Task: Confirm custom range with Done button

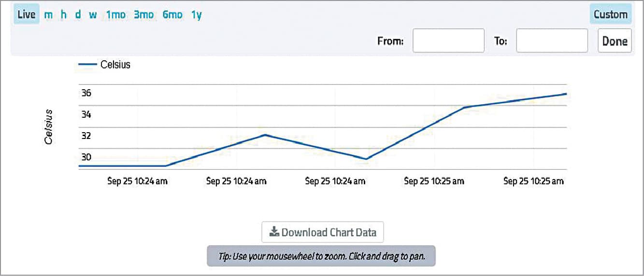Action: (615, 41)
